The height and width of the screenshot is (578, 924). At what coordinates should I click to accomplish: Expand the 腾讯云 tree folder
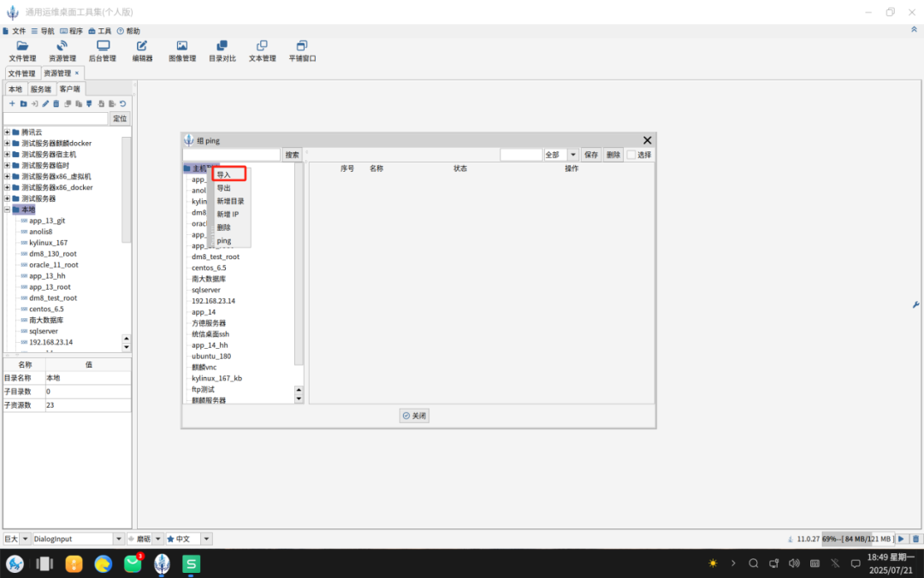pos(7,132)
